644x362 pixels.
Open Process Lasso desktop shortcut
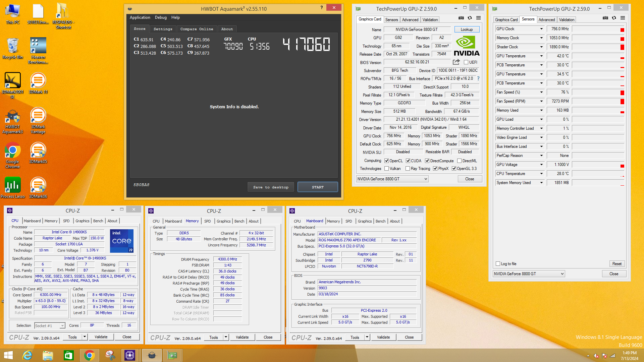pyautogui.click(x=13, y=188)
